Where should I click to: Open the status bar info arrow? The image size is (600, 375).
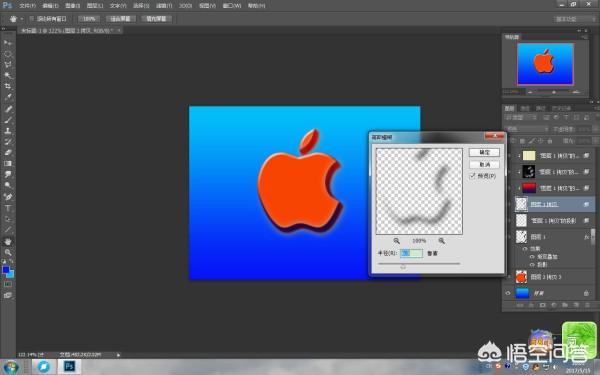point(118,355)
